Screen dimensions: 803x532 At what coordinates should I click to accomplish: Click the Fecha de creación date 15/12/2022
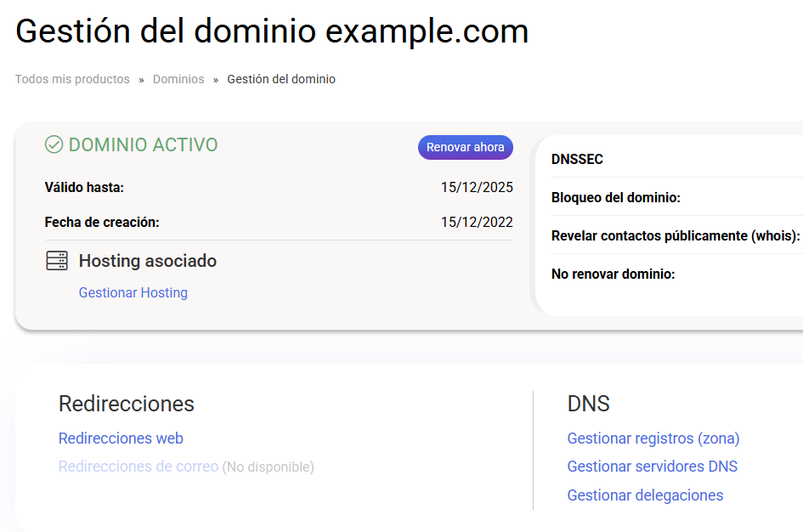[x=477, y=223]
